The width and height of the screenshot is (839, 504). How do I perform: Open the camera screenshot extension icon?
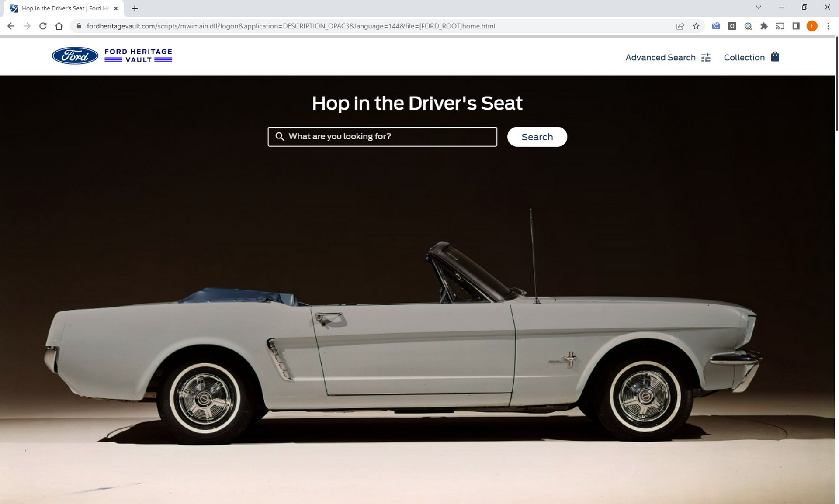point(715,26)
